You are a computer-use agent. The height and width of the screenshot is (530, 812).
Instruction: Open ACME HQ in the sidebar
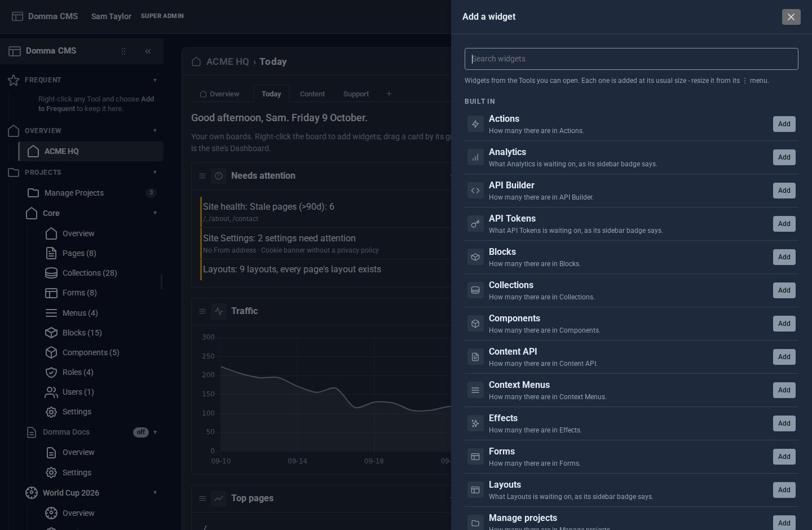click(x=91, y=151)
